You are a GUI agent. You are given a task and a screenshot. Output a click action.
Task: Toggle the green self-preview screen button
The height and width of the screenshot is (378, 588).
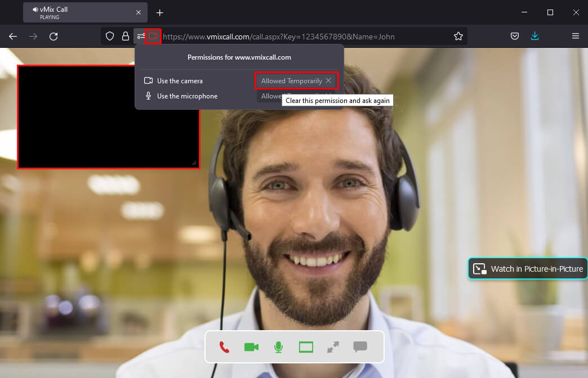pyautogui.click(x=306, y=347)
